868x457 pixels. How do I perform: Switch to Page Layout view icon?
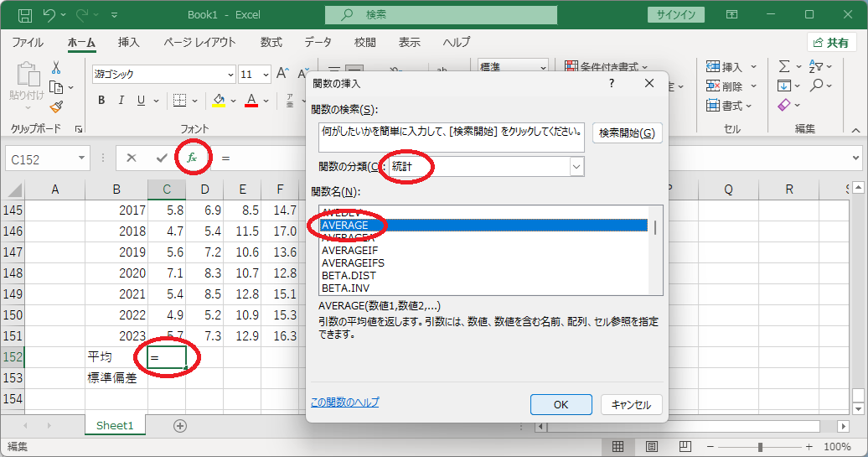point(652,446)
